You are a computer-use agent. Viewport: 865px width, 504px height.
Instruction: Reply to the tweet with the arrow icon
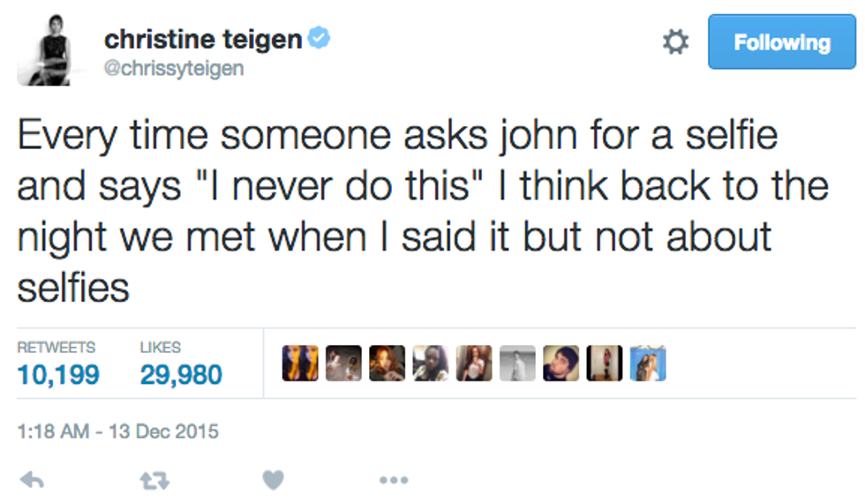click(x=32, y=479)
